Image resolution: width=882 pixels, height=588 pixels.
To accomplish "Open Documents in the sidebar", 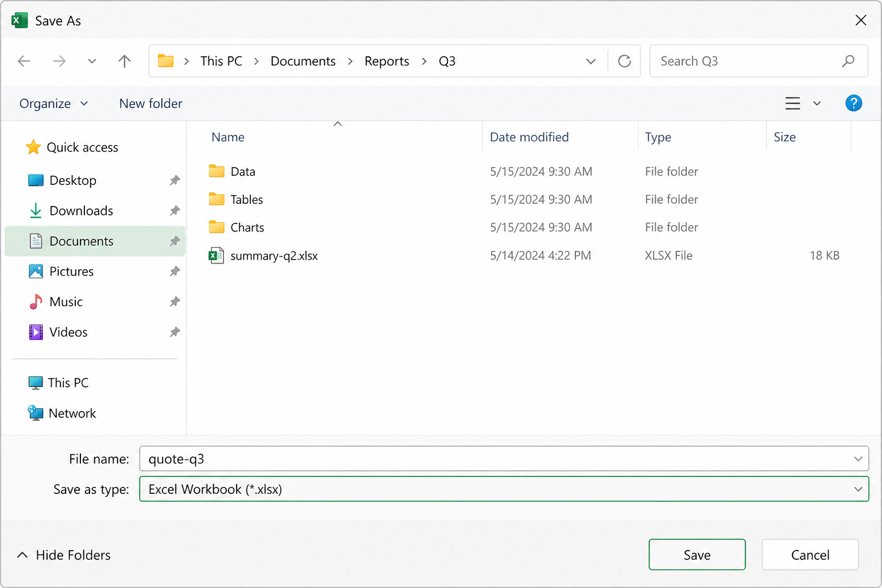I will [x=95, y=241].
